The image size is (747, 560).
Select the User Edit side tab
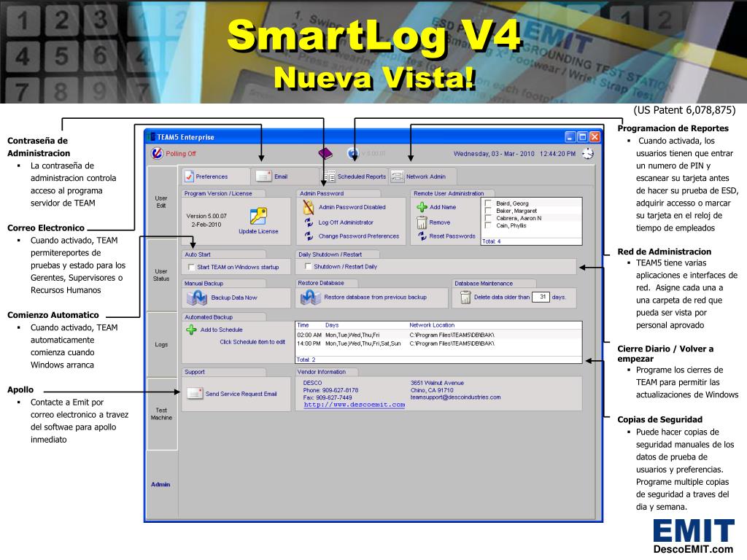pyautogui.click(x=161, y=202)
